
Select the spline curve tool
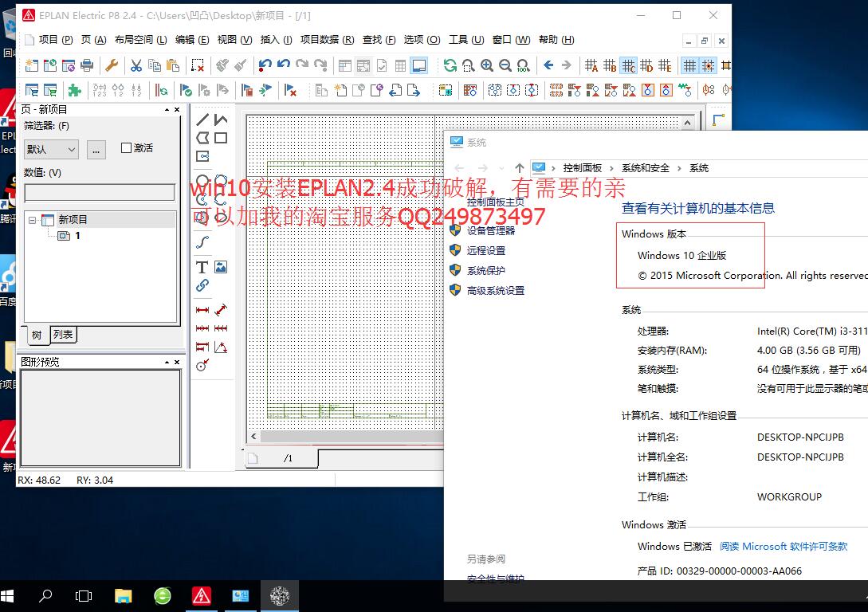point(202,242)
